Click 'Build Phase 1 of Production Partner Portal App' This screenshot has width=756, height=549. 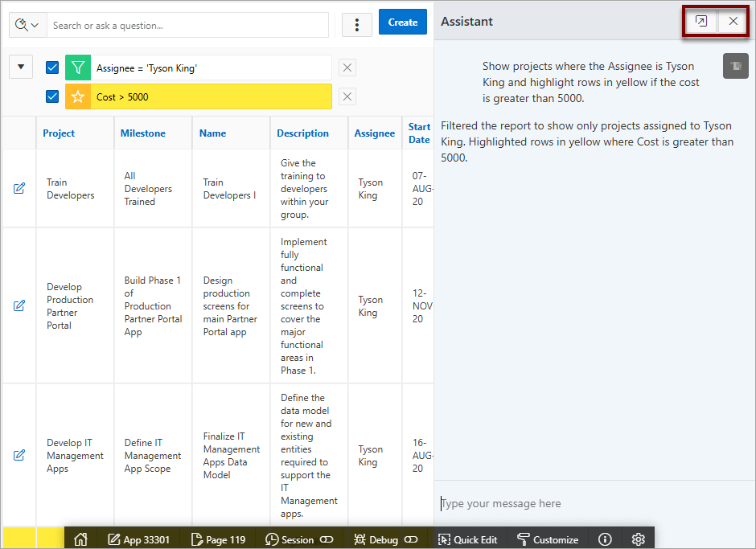tap(153, 306)
